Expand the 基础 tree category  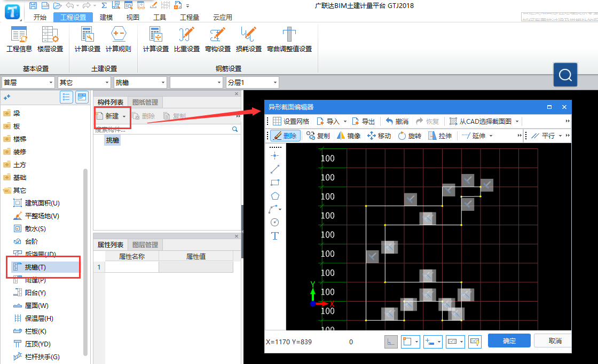[7, 177]
